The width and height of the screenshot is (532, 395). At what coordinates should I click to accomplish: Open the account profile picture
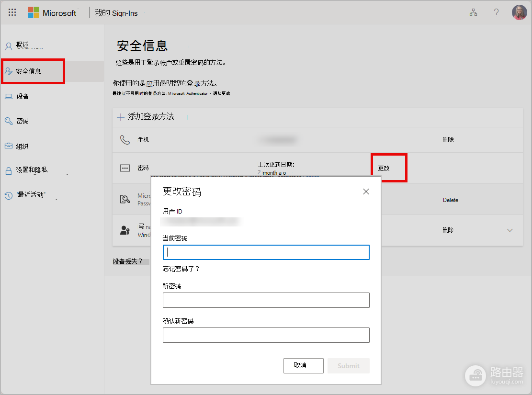[x=519, y=12]
